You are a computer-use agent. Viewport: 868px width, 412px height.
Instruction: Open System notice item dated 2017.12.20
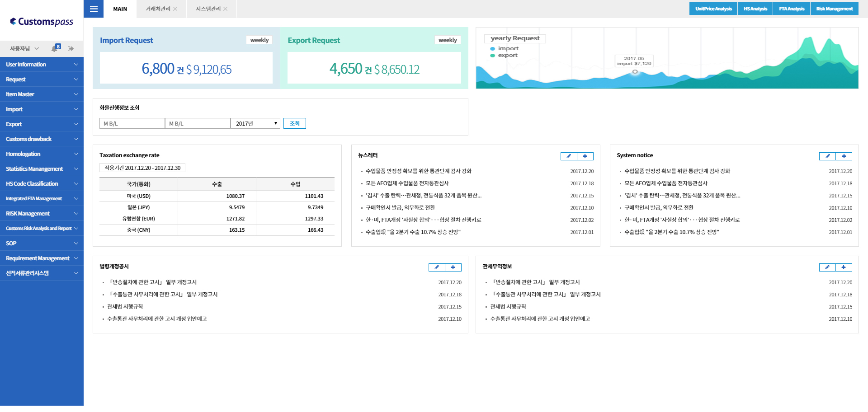677,171
